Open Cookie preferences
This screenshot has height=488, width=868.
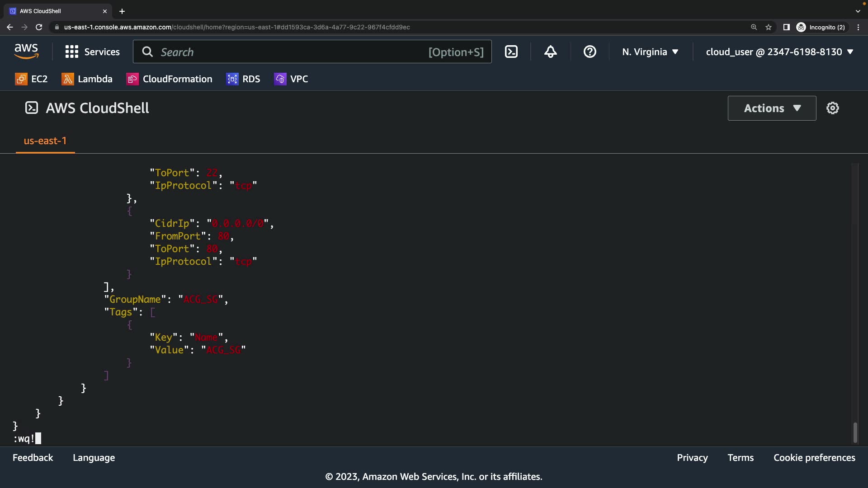[814, 458]
